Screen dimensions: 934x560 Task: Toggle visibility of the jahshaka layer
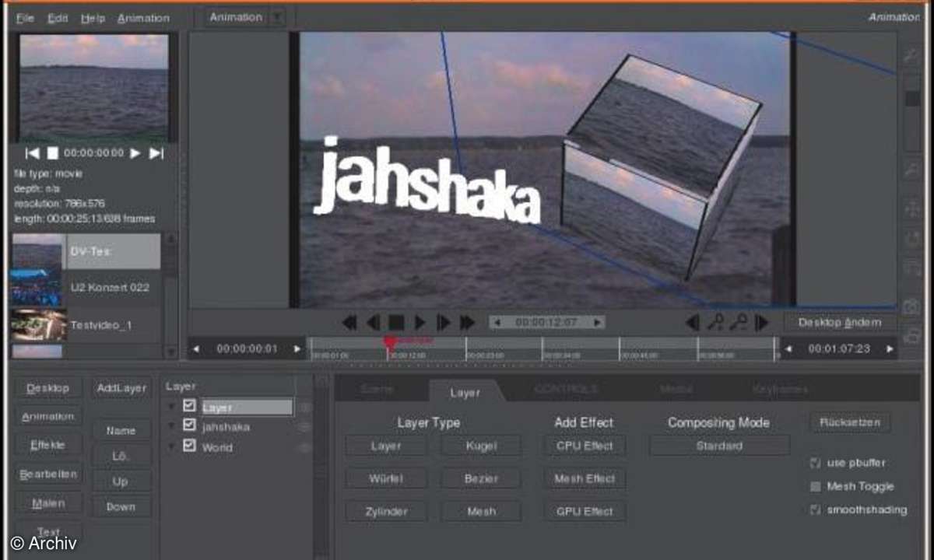tap(304, 427)
